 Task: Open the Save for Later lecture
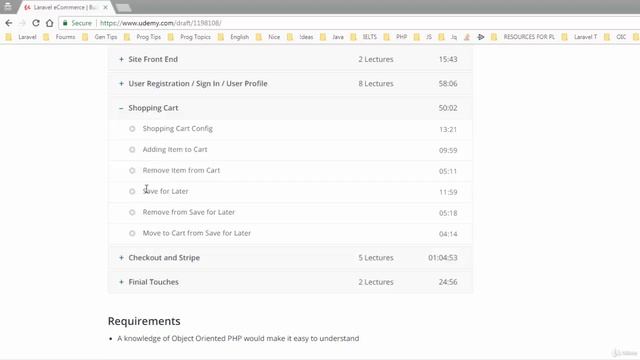pyautogui.click(x=165, y=191)
